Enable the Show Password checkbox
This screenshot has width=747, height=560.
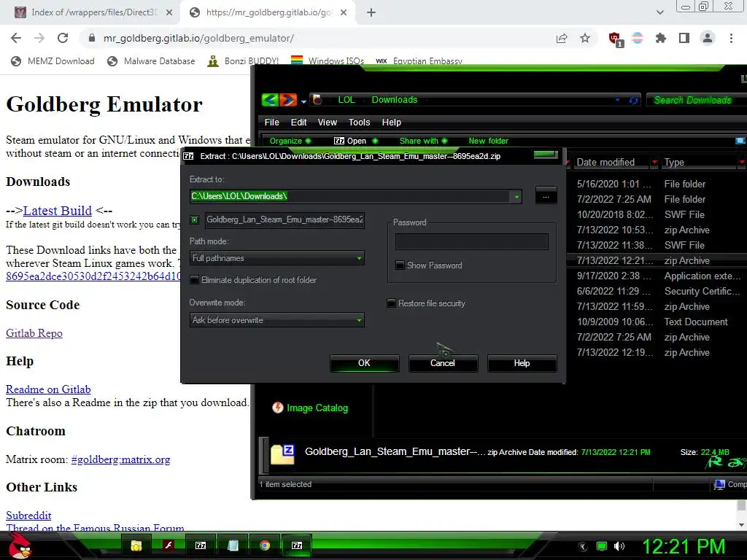(400, 265)
